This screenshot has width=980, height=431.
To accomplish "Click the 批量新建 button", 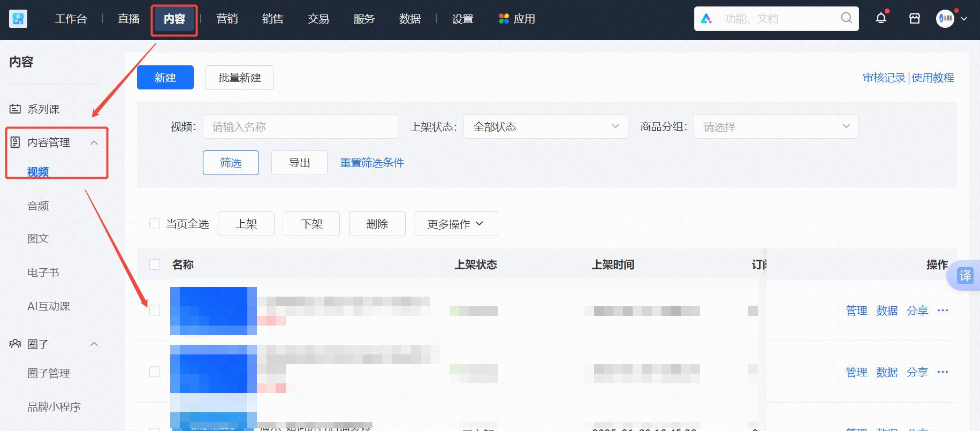I will coord(240,78).
